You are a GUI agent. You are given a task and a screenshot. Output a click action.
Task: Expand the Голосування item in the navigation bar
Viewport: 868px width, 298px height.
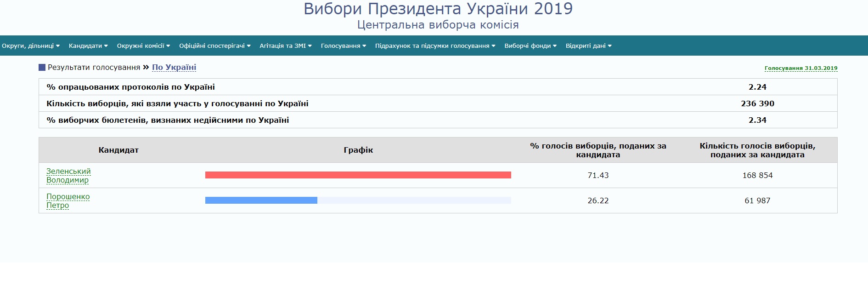(x=343, y=46)
